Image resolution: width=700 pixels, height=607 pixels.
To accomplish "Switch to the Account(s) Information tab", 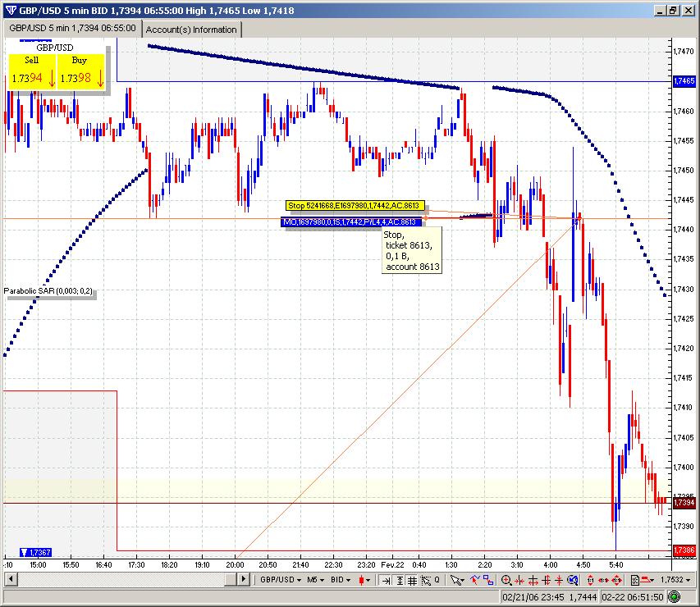I will [191, 30].
